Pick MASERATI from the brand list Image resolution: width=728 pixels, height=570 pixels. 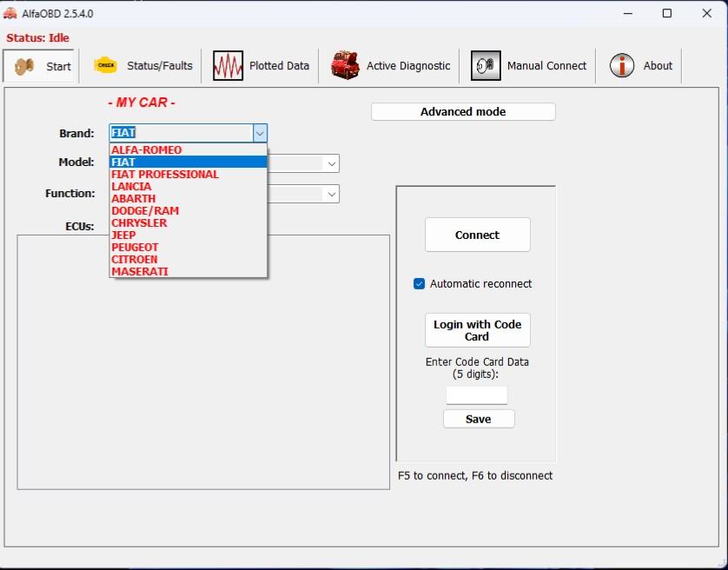[x=188, y=271]
